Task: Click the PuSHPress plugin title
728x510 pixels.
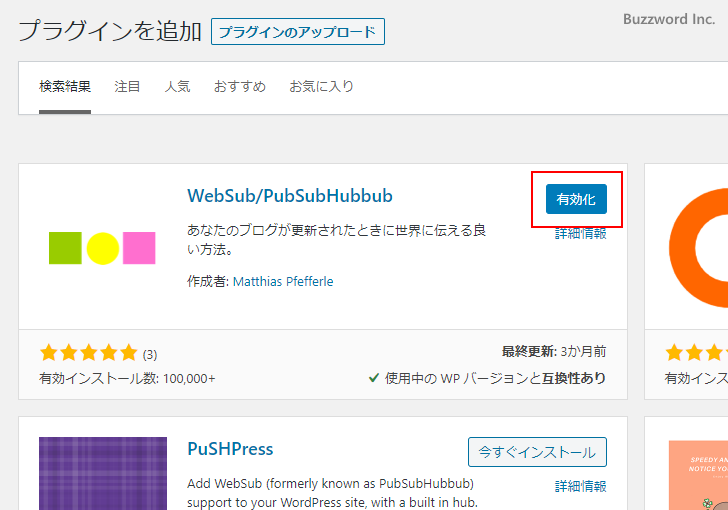Action: 230,449
